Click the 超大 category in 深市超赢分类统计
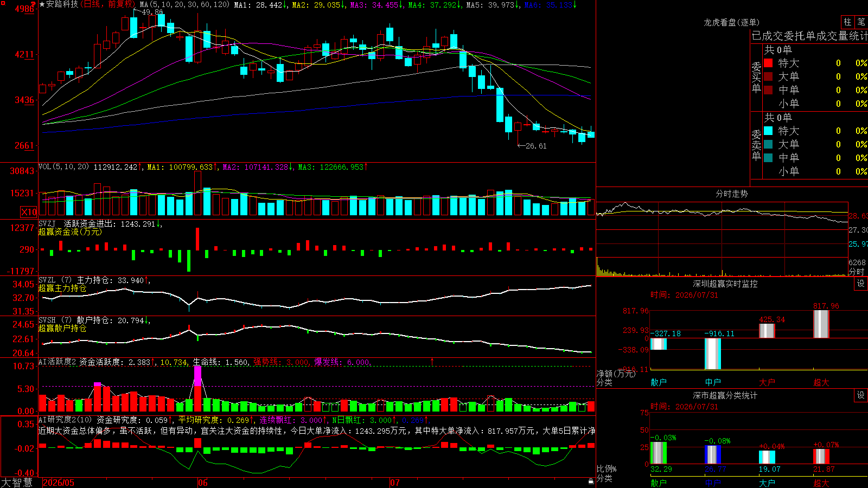Viewport: 868px width, 488px height. tap(821, 483)
